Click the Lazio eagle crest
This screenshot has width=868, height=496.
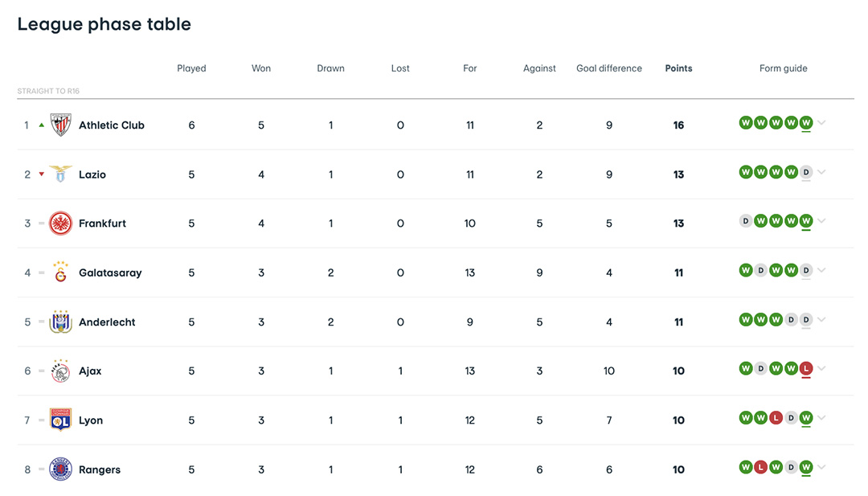pyautogui.click(x=60, y=174)
